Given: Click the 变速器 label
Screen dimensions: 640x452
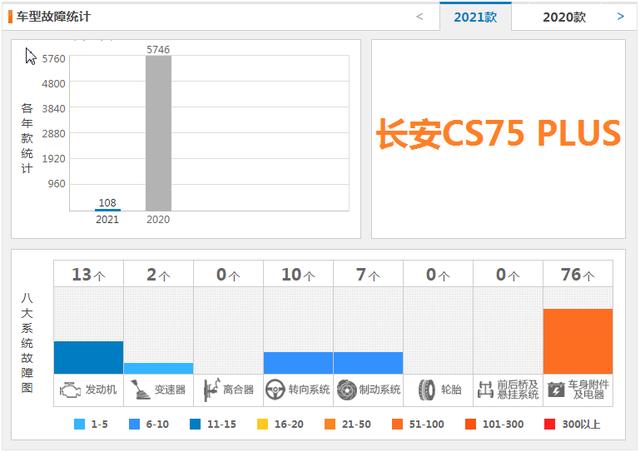Looking at the screenshot, I should 170,390.
